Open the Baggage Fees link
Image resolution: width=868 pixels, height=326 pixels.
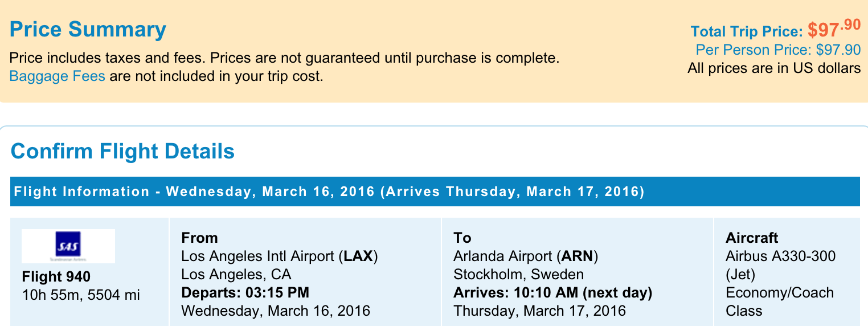click(x=57, y=76)
